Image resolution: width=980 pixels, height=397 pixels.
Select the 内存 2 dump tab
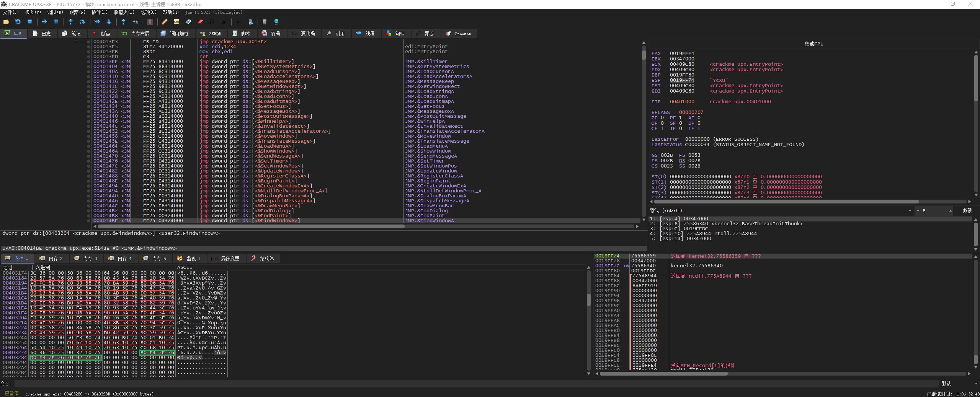coord(51,259)
